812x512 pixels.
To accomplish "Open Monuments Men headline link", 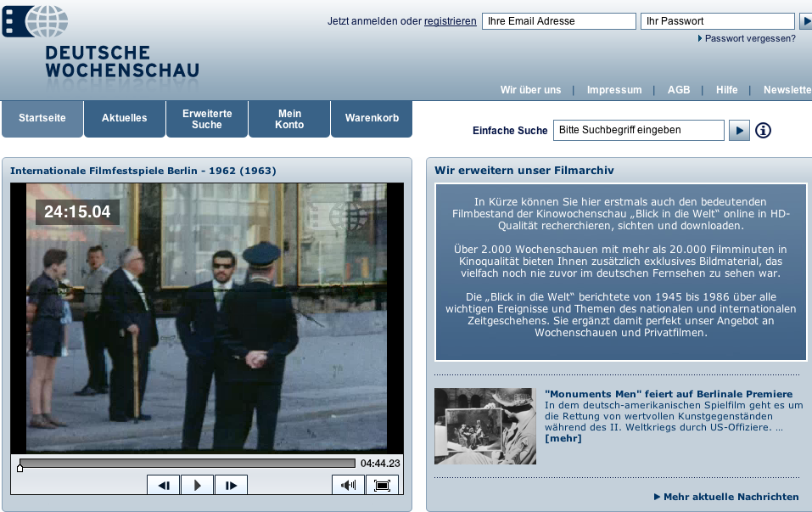I will pos(669,394).
